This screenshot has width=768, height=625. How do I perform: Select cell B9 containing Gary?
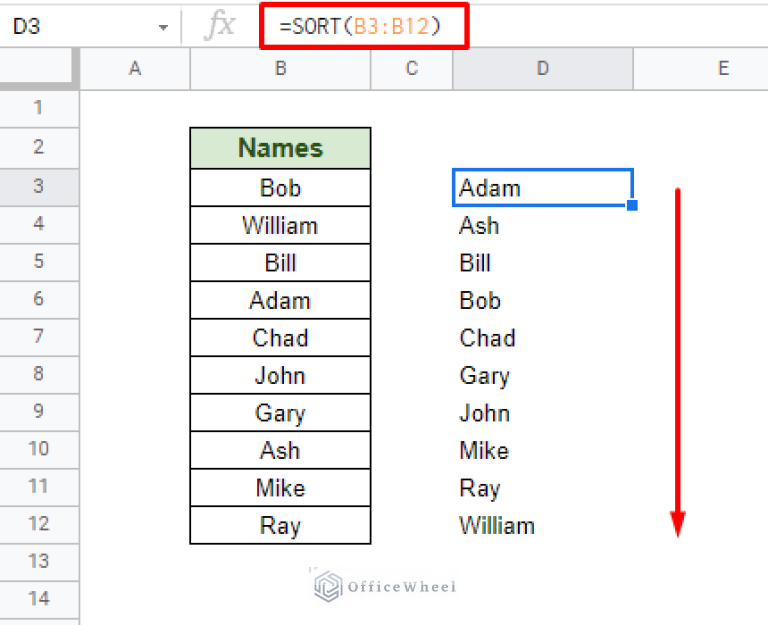point(280,412)
